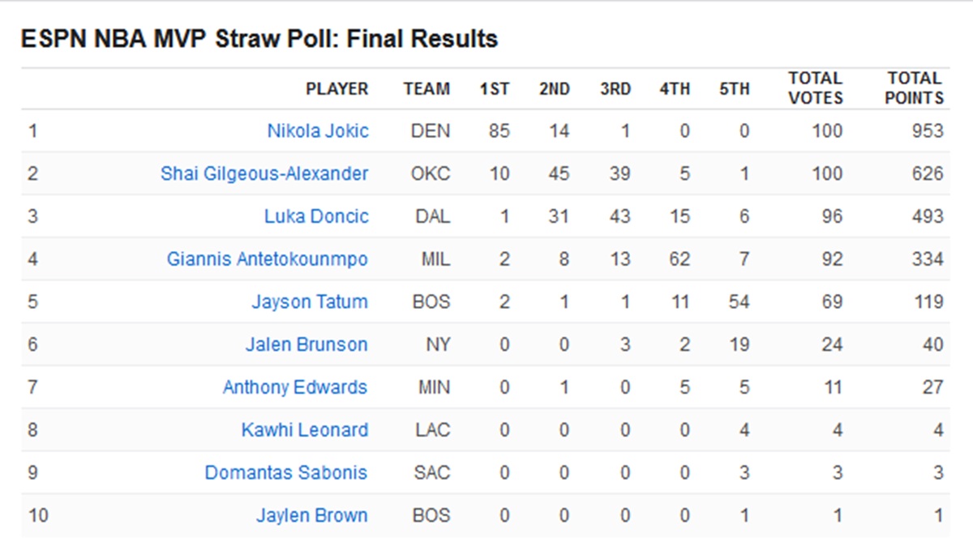The height and width of the screenshot is (560, 973).
Task: Open the Kawhi Leonard link
Action: (x=305, y=430)
